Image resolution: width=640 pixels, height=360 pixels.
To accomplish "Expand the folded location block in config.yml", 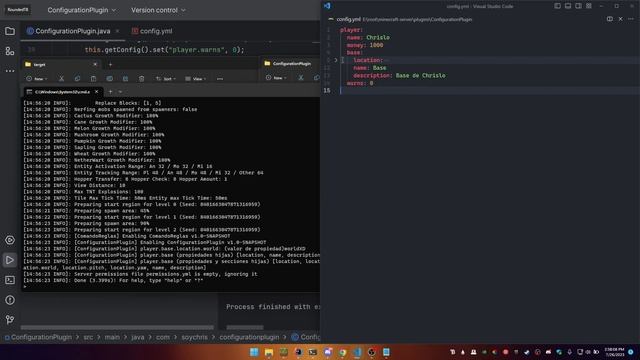I will [336, 60].
